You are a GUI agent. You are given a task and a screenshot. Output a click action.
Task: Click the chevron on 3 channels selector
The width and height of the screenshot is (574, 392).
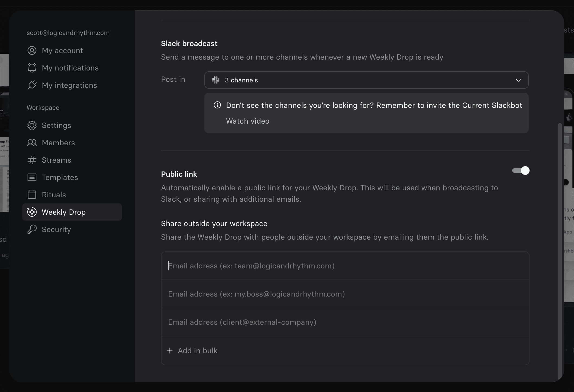pos(518,80)
